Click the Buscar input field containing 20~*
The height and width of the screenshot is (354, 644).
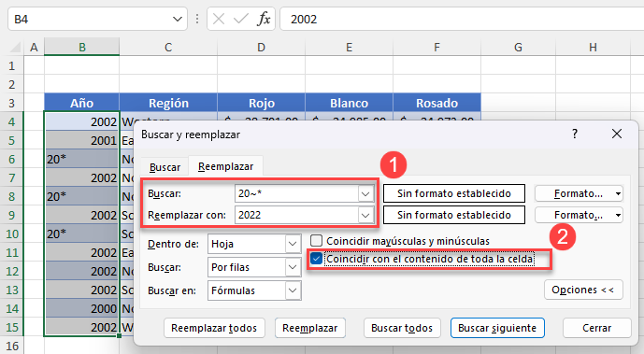[x=296, y=193]
